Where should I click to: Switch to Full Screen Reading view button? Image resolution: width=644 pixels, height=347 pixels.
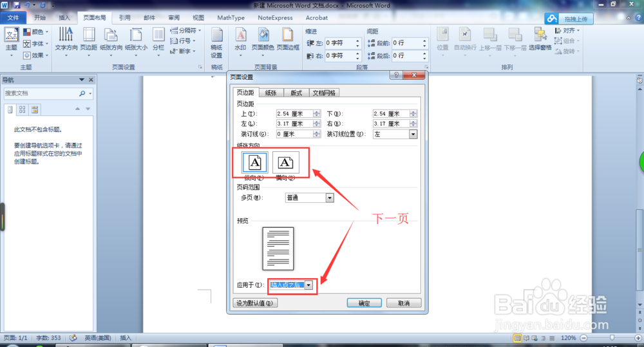pyautogui.click(x=526, y=338)
